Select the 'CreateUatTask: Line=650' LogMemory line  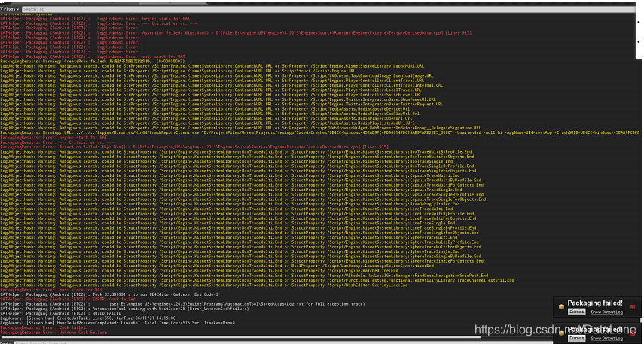88,318
